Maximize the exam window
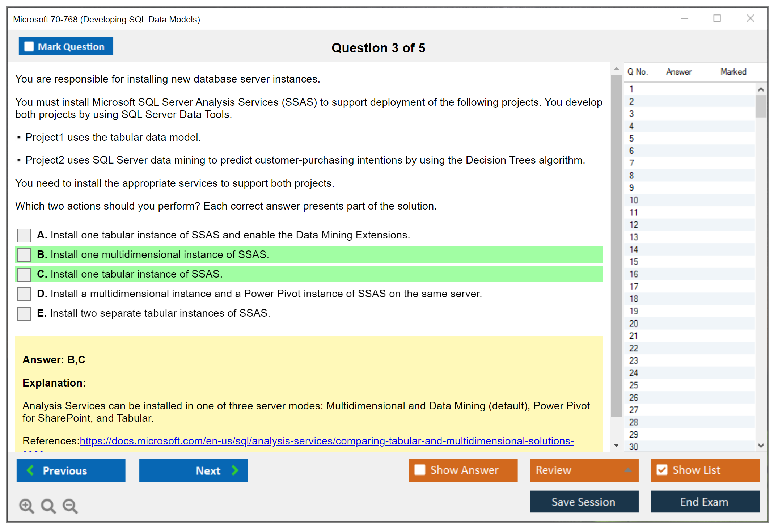The width and height of the screenshot is (778, 532). 717,18
